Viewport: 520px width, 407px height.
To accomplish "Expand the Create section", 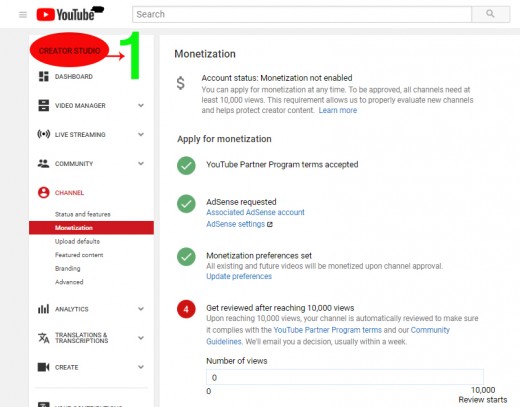I will (x=141, y=367).
